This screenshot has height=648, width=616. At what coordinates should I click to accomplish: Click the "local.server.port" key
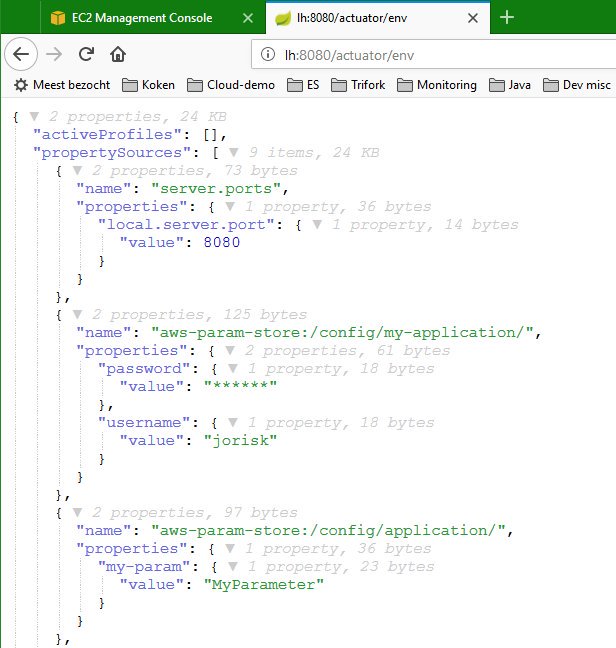(186, 225)
